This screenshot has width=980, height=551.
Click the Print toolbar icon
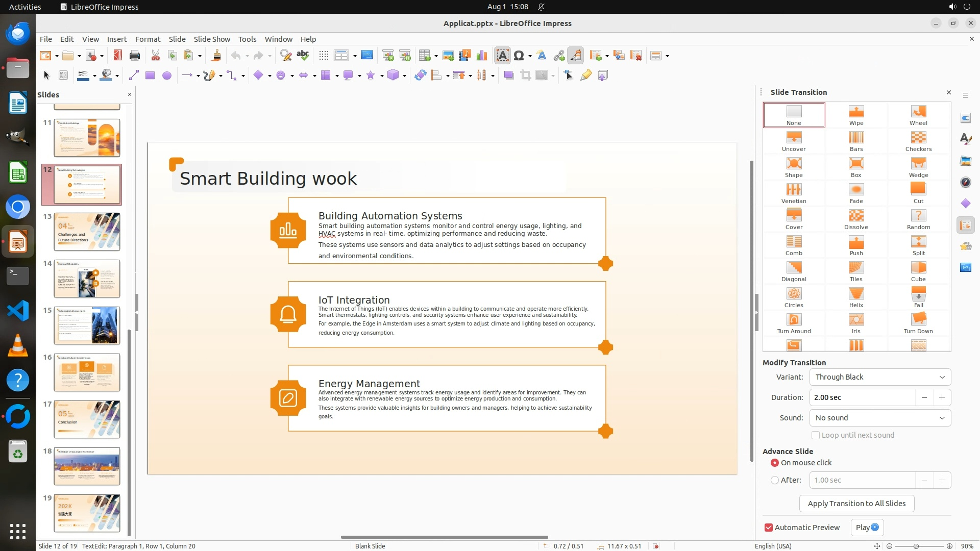(135, 56)
